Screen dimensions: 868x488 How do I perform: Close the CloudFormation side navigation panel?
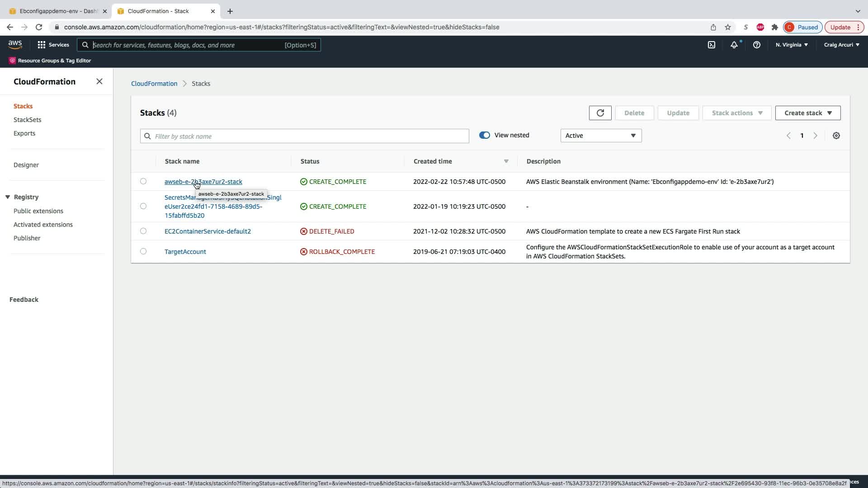coord(99,81)
